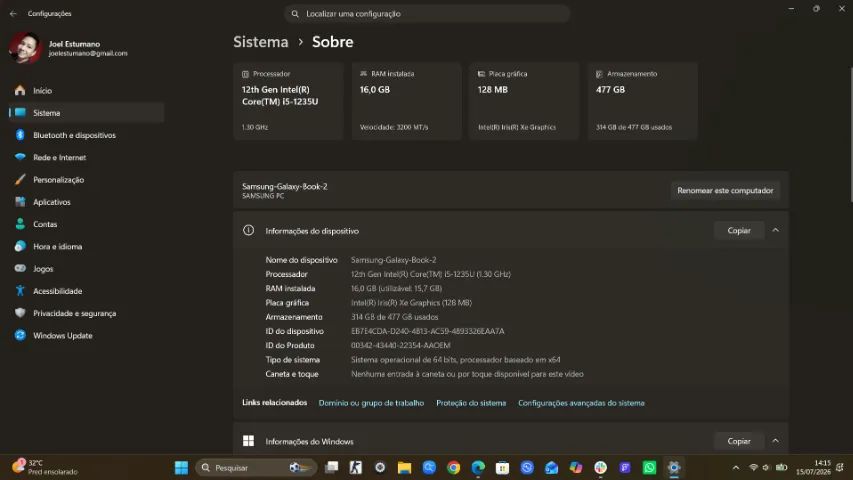Click the Armazenamento info card
The width and height of the screenshot is (853, 480).
click(642, 101)
